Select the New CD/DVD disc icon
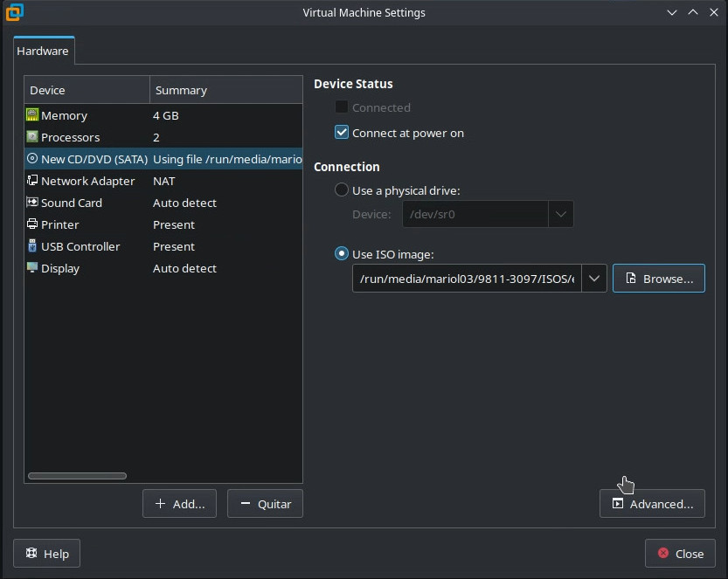This screenshot has height=579, width=728. pyautogui.click(x=32, y=159)
